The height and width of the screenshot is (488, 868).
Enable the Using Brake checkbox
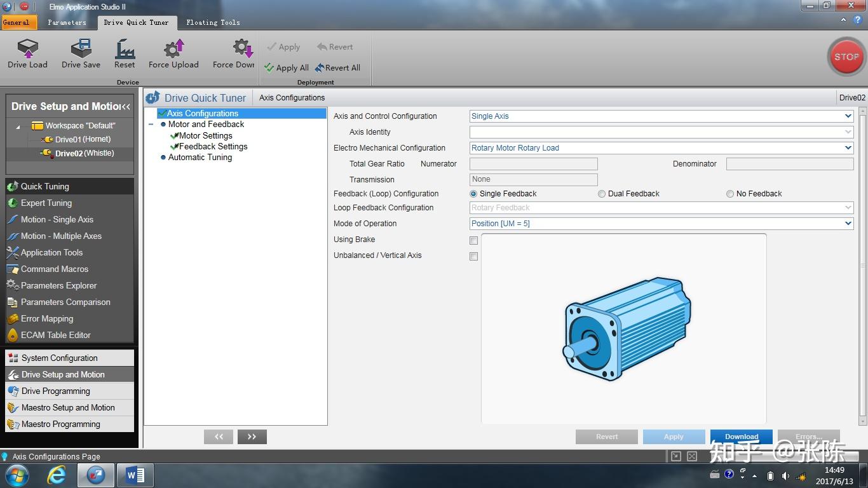point(473,240)
